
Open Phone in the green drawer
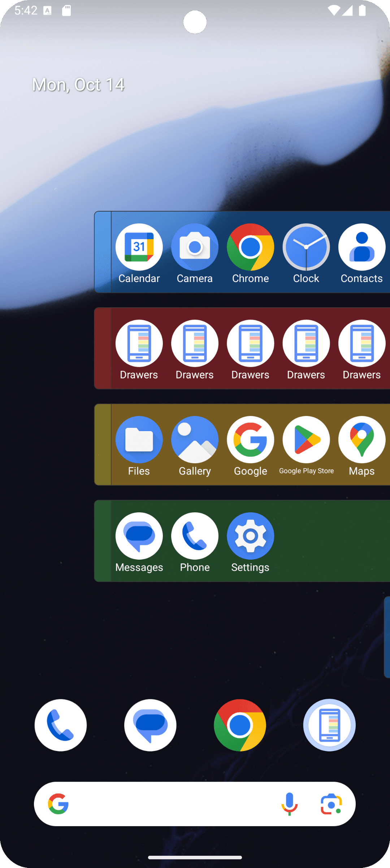pyautogui.click(x=195, y=543)
